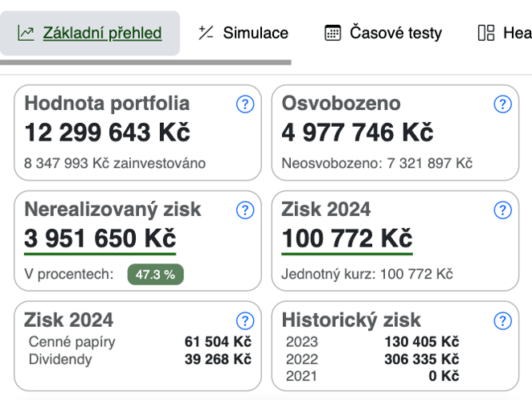
Task: Click the 12 299 643 Kč portfolio value
Action: 107,133
